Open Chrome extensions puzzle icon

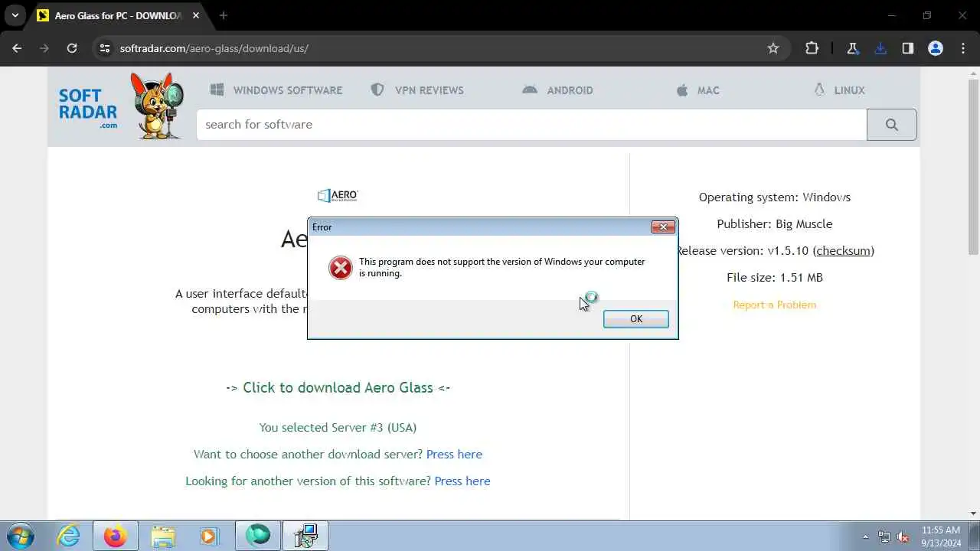pyautogui.click(x=812, y=48)
